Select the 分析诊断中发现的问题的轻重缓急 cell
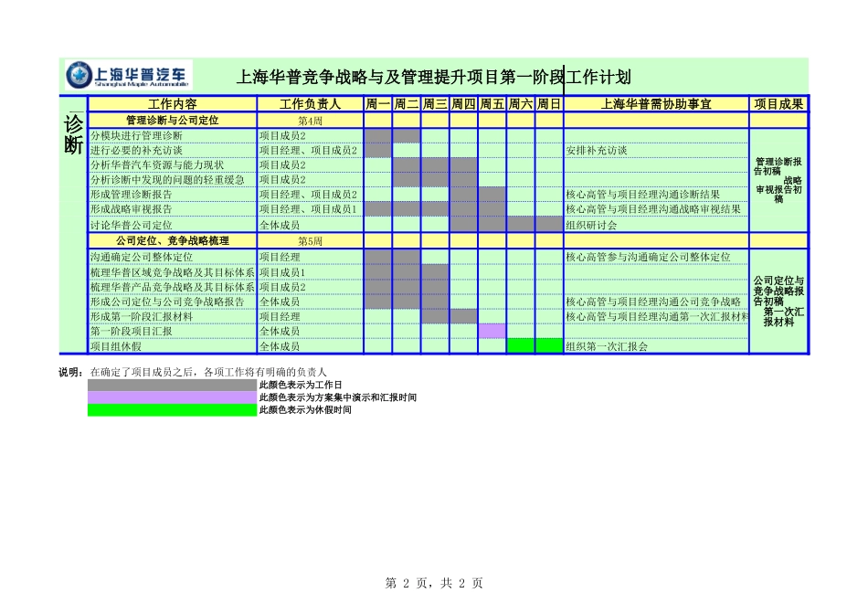Screen dimensions: 868x614 tap(172, 179)
